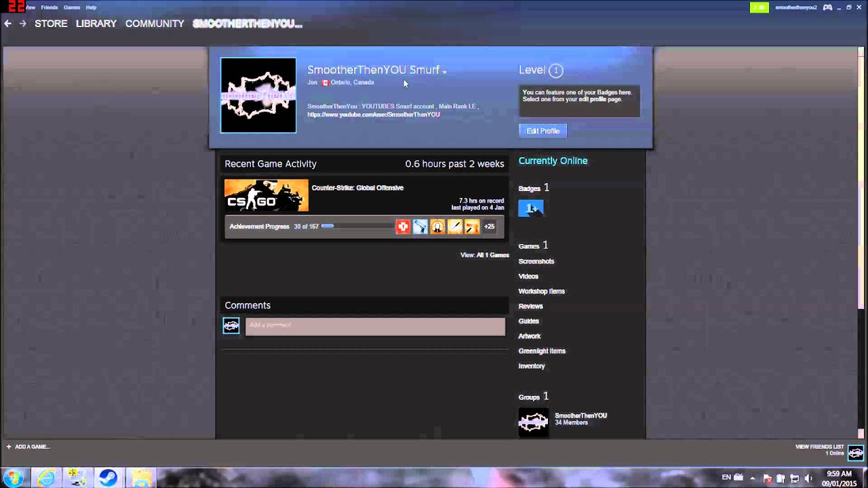Screen dimensions: 868x488
Task: Open the Help menu
Action: pyautogui.click(x=91, y=7)
